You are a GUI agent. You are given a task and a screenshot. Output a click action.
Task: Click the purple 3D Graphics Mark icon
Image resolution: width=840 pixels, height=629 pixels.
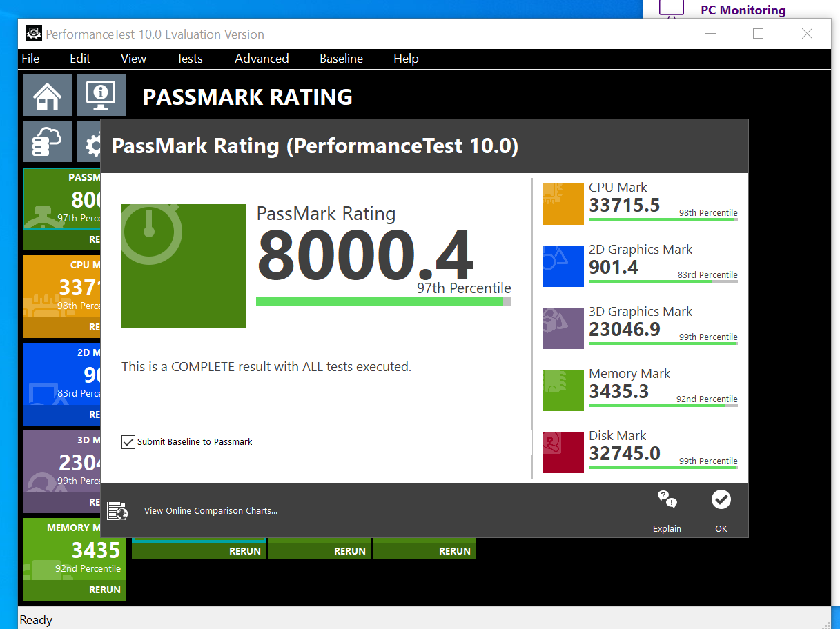[x=563, y=328]
